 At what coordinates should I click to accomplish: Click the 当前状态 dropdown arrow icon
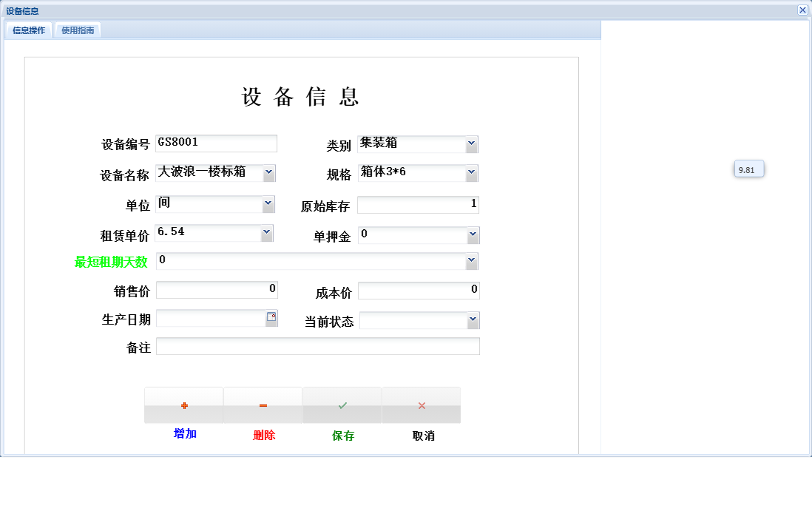coord(473,319)
